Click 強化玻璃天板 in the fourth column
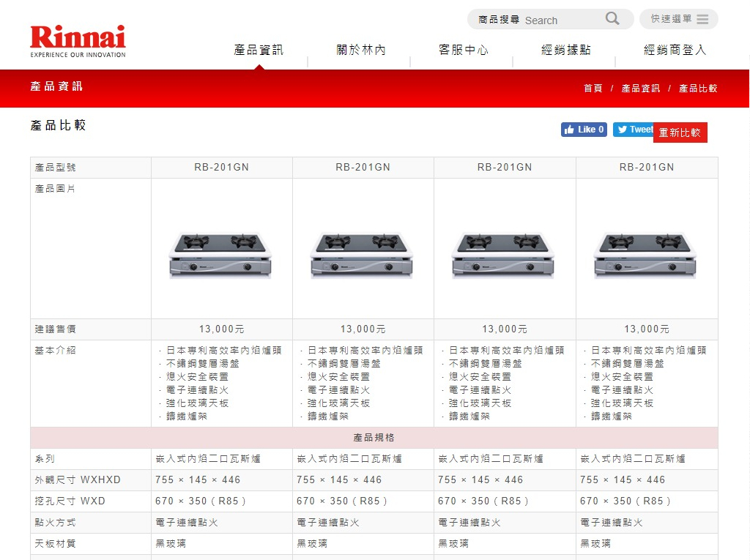The image size is (750, 560). 622,403
